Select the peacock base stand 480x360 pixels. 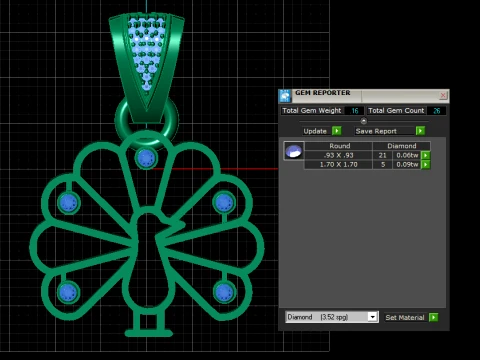point(149,332)
